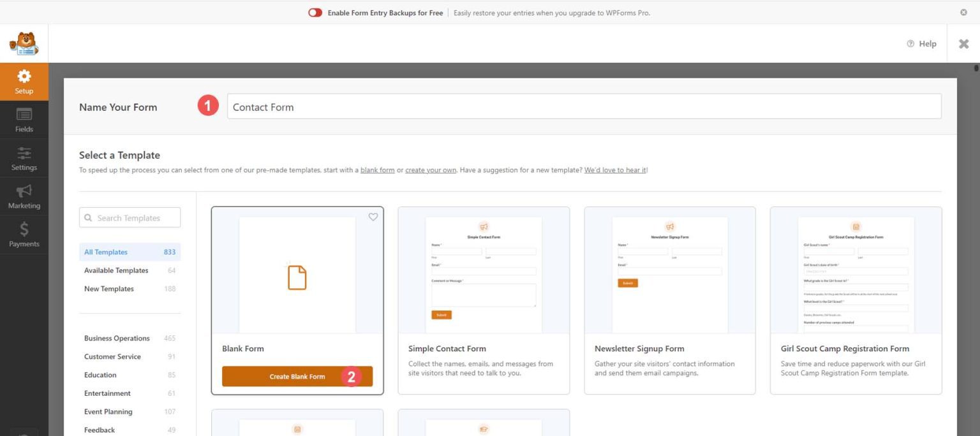
Task: Open the Help menu
Action: pos(921,43)
